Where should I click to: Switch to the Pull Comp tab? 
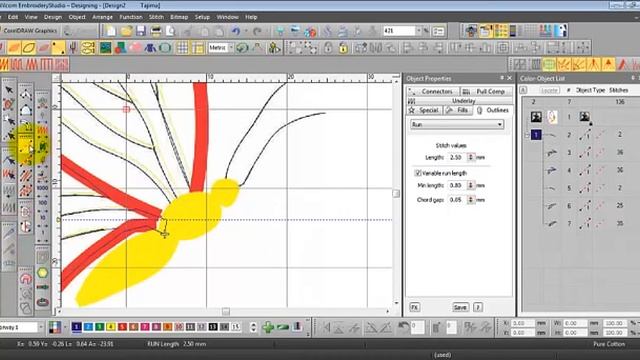click(x=487, y=91)
